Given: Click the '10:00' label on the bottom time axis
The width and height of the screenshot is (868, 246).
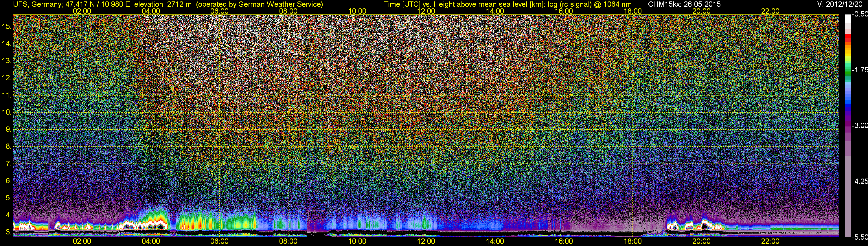Looking at the screenshot, I should (x=357, y=241).
